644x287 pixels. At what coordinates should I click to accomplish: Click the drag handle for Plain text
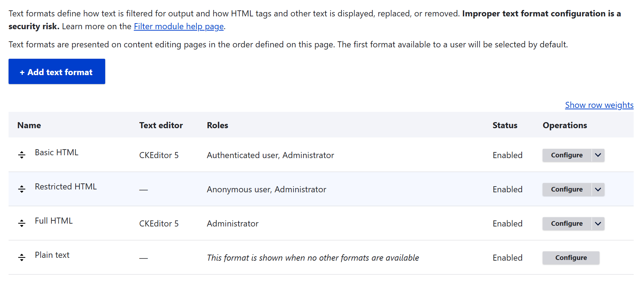22,257
